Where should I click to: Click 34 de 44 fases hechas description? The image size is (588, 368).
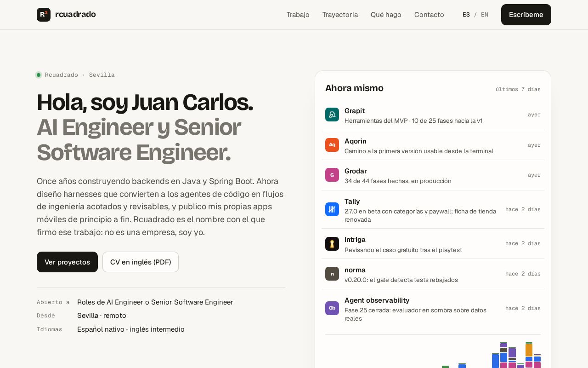[x=398, y=181]
